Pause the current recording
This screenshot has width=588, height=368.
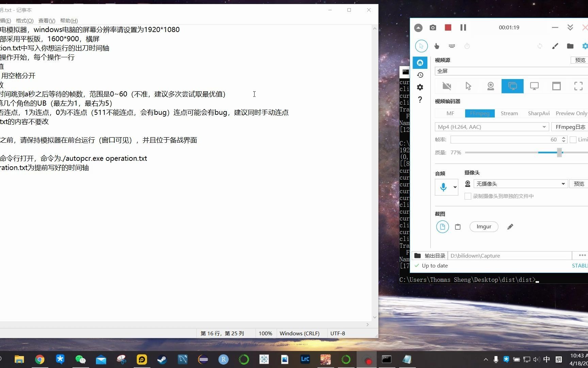point(463,28)
